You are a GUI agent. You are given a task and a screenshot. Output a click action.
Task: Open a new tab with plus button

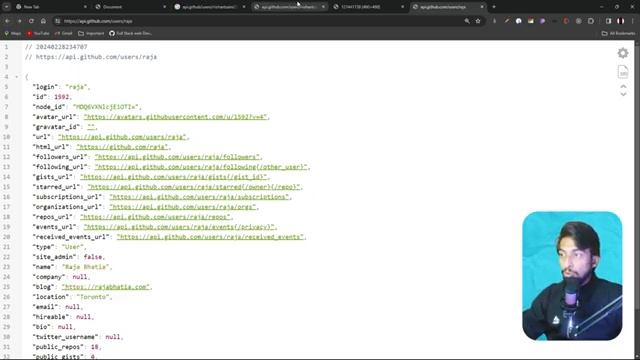click(494, 7)
